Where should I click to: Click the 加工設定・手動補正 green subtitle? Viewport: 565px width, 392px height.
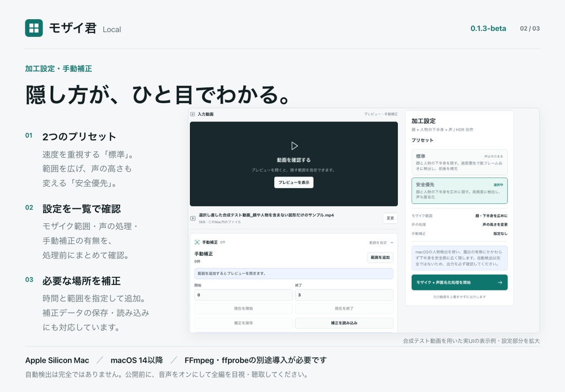point(58,69)
